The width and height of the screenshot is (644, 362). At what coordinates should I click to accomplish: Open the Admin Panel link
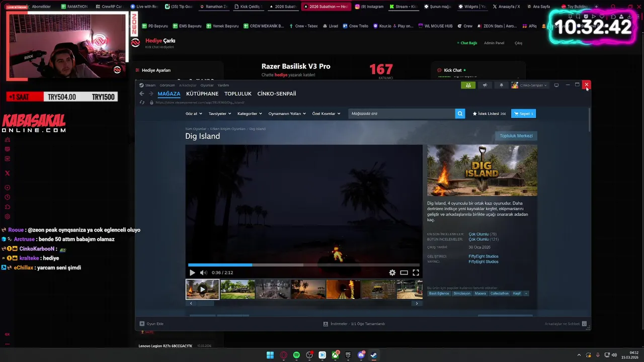coord(494,43)
